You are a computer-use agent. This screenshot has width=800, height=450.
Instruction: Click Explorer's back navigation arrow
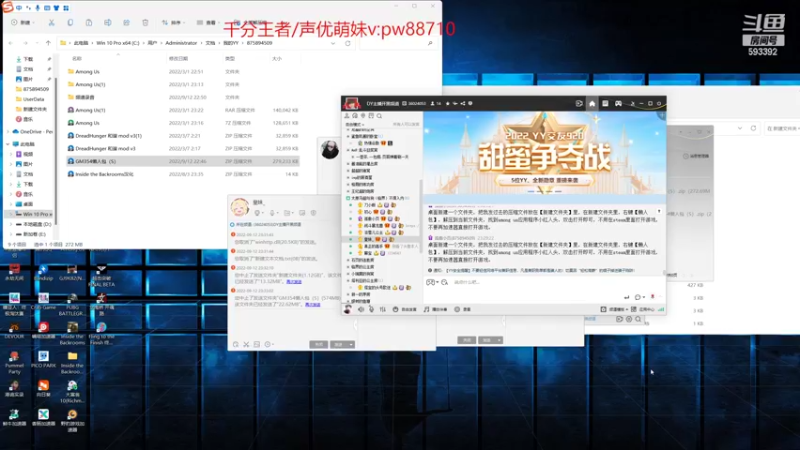(x=11, y=43)
